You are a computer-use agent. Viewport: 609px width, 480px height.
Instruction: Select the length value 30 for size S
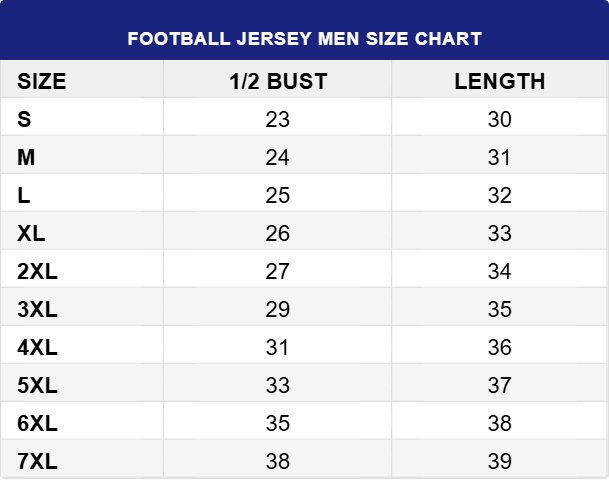[500, 119]
